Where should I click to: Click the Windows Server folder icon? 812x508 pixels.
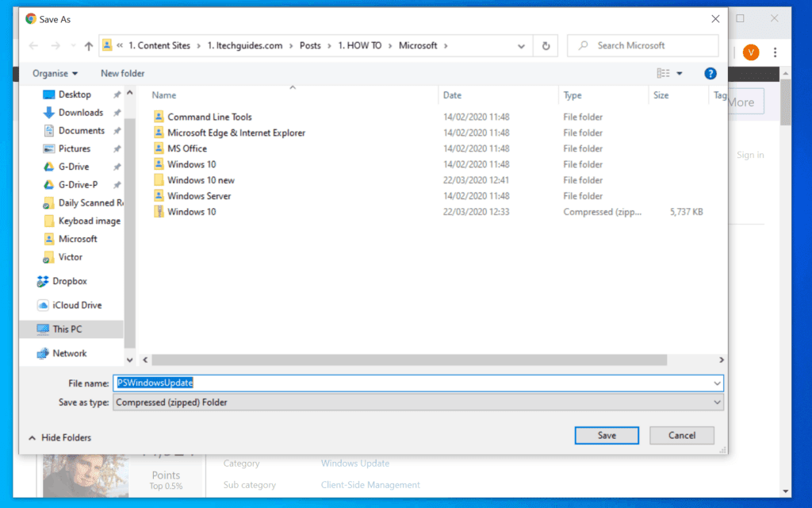159,195
